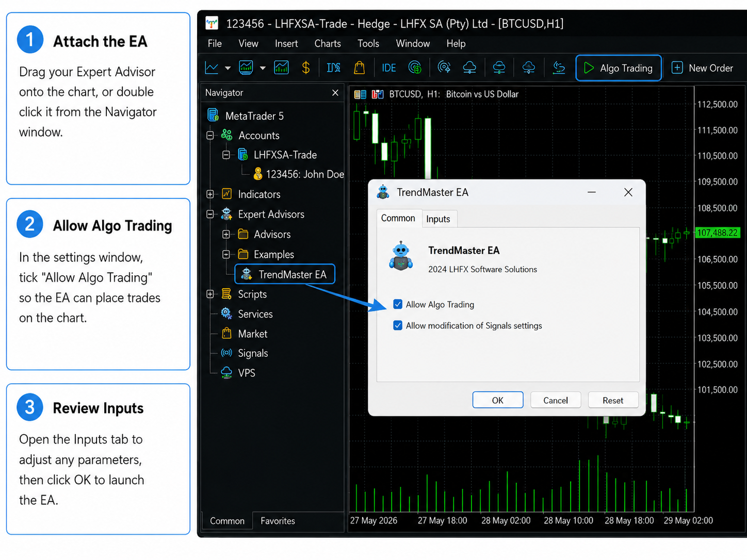Click the Services gear icon

[226, 314]
